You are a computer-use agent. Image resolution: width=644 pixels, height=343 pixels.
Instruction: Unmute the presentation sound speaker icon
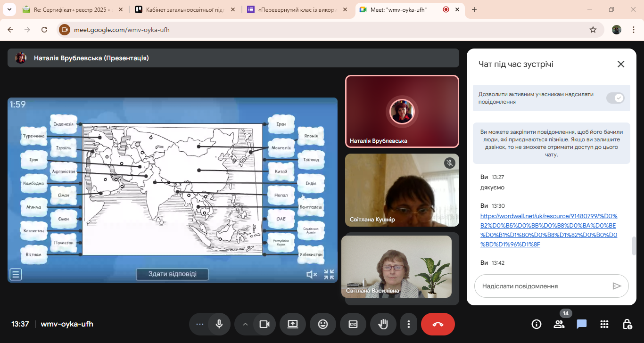[x=311, y=275]
